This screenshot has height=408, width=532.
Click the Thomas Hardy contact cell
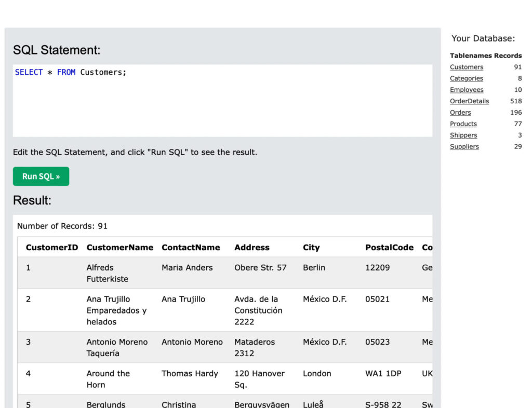pos(190,374)
